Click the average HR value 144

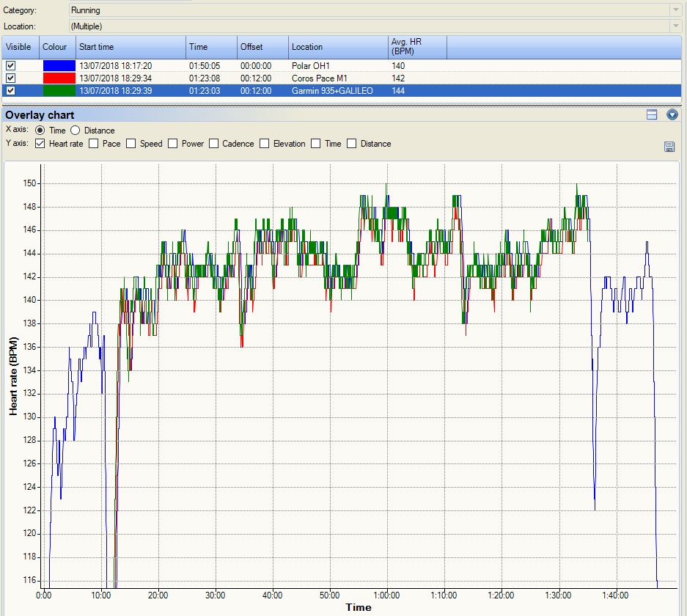pyautogui.click(x=398, y=91)
